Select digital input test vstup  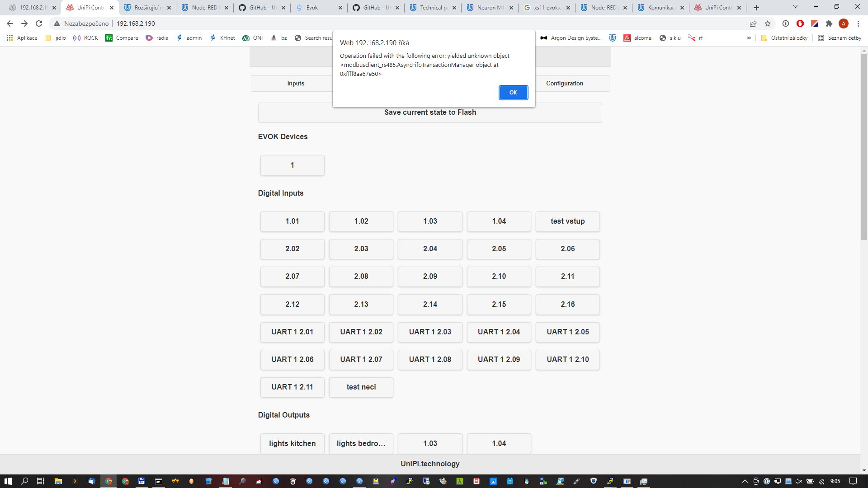click(x=567, y=221)
